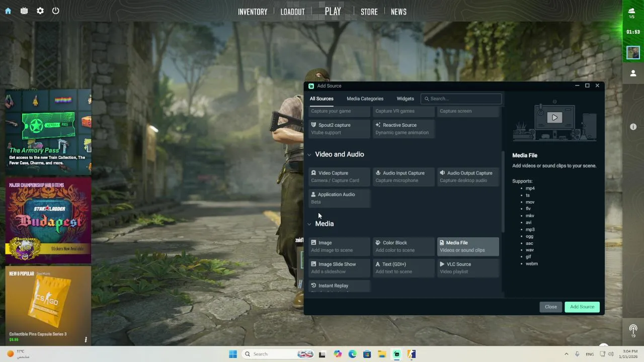Image resolution: width=644 pixels, height=362 pixels.
Task: Select Image Slide Show source
Action: (339, 268)
